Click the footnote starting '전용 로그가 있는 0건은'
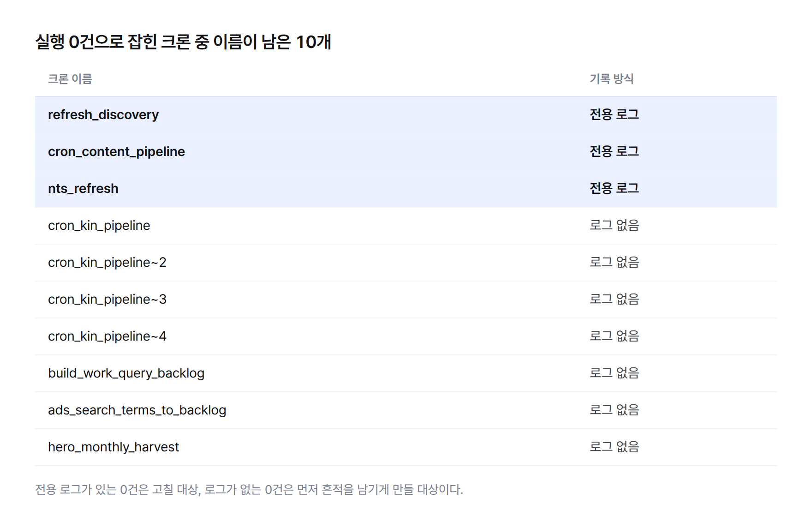The width and height of the screenshot is (812, 528). [x=249, y=489]
